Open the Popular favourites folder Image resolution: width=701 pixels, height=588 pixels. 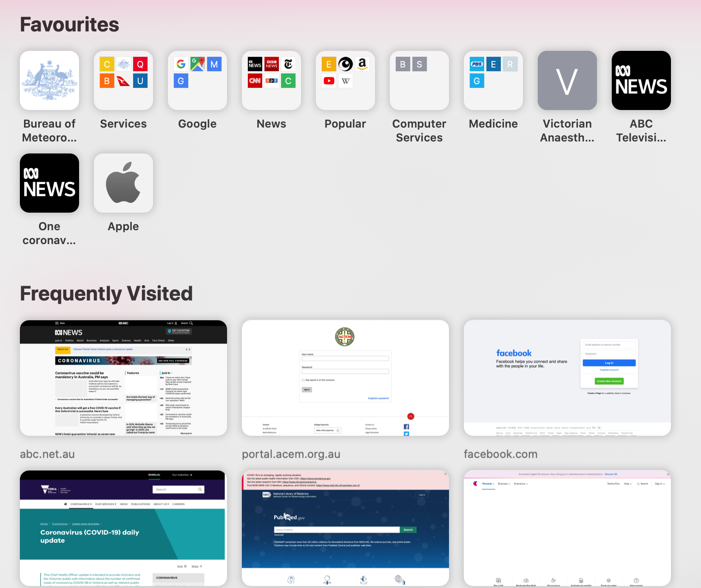pyautogui.click(x=345, y=80)
